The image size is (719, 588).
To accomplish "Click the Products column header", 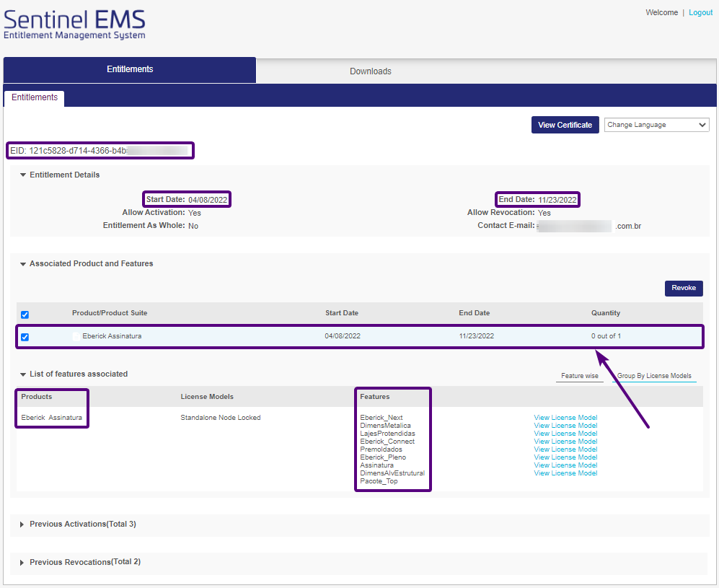I will (37, 397).
